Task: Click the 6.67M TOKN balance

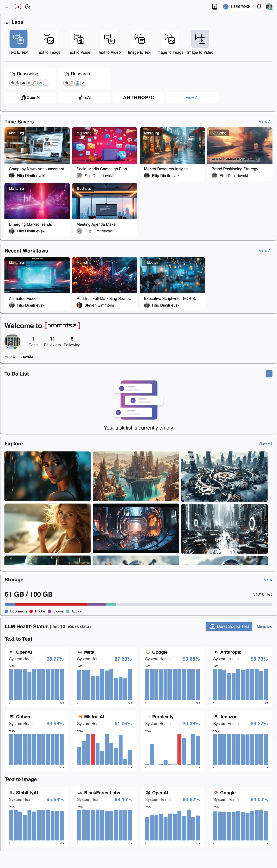Action: coord(237,6)
